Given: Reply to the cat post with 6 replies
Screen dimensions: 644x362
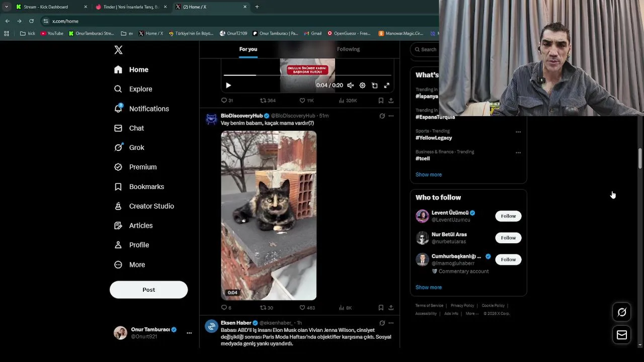Looking at the screenshot, I should [x=226, y=308].
